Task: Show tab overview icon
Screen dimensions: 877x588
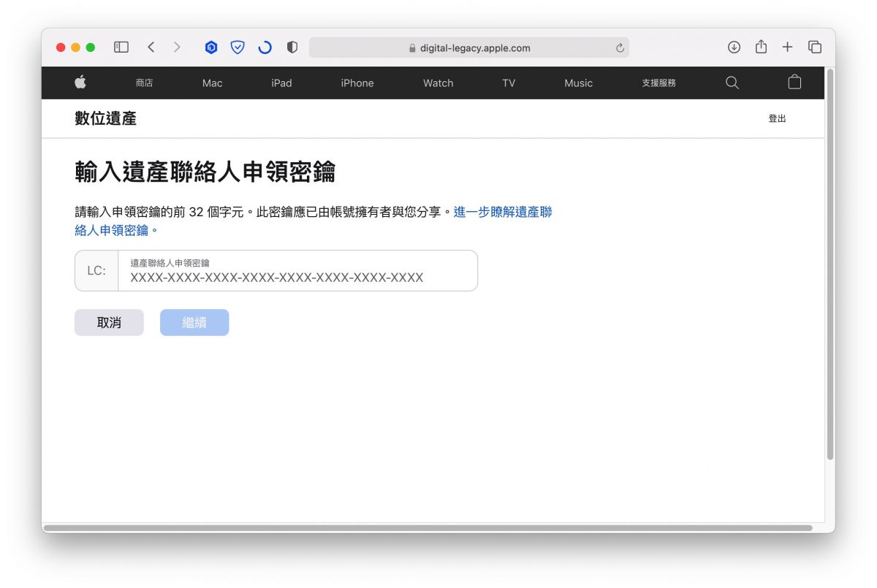Action: tap(815, 47)
